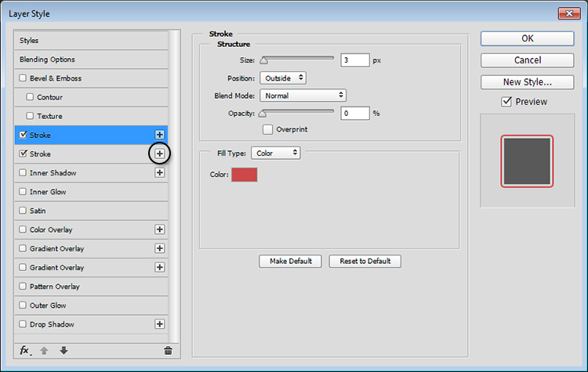Click the fx effects menu icon

coord(24,351)
